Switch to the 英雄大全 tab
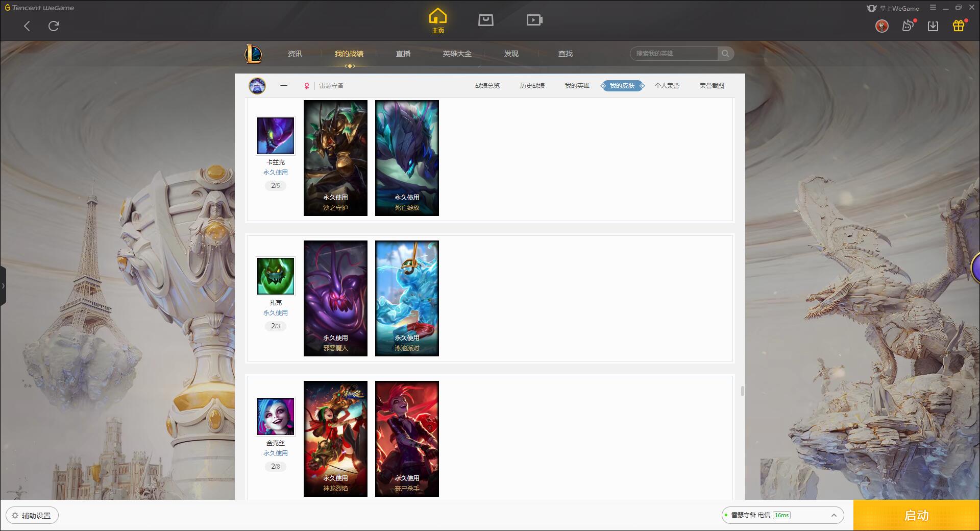Viewport: 980px width, 531px height. pos(457,54)
